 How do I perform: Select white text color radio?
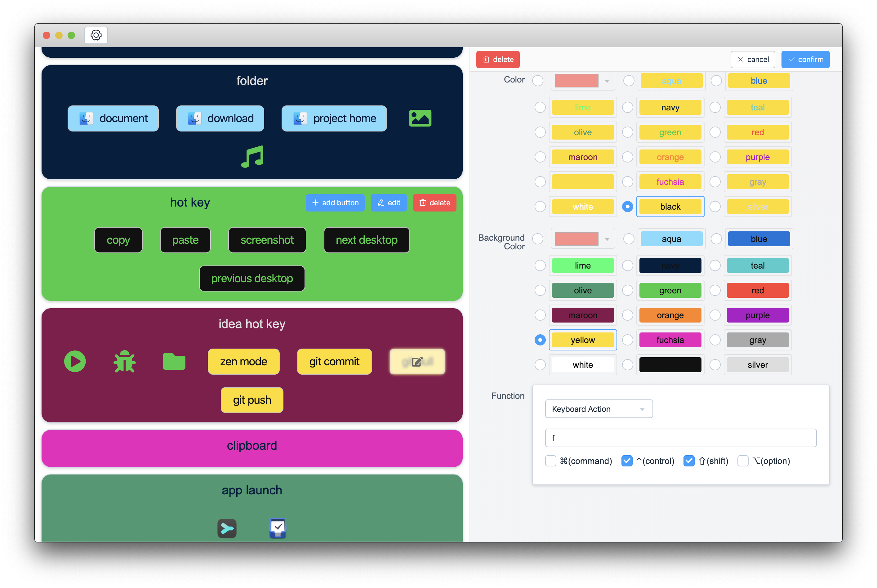540,207
